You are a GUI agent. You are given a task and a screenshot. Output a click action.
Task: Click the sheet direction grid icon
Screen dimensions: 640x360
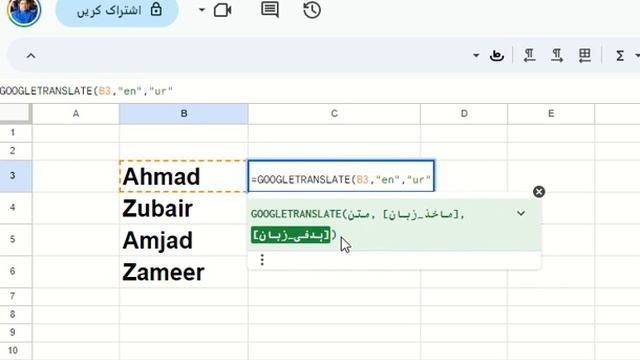tap(584, 56)
